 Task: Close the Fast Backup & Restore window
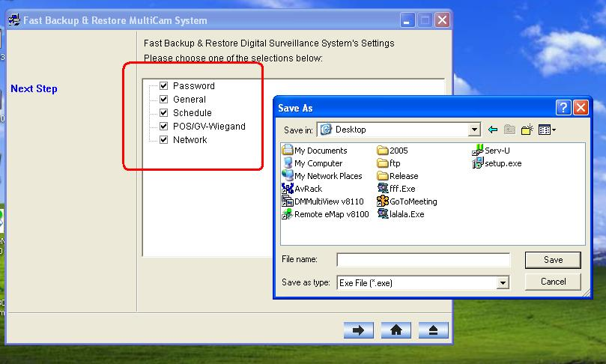(443, 20)
